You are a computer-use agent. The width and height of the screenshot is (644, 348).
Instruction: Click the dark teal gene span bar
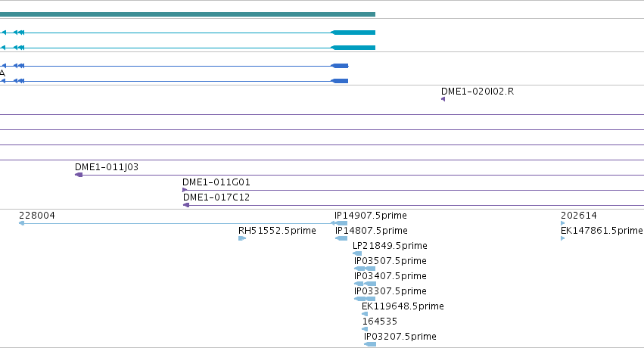pyautogui.click(x=187, y=14)
